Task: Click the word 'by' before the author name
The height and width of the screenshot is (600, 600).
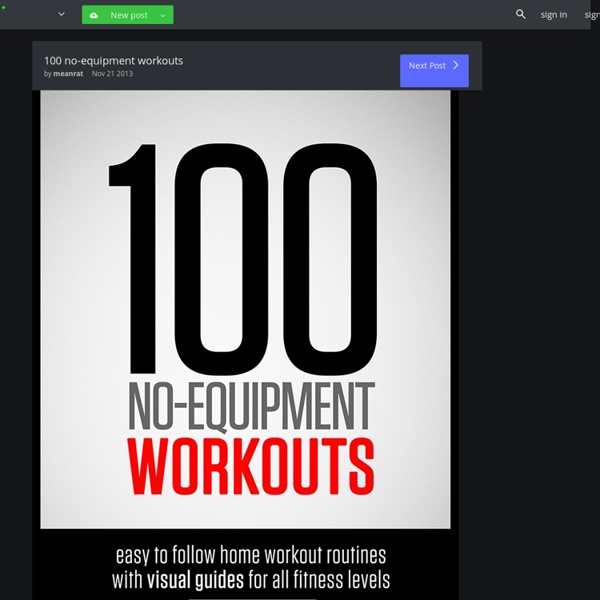Action: [x=48, y=74]
